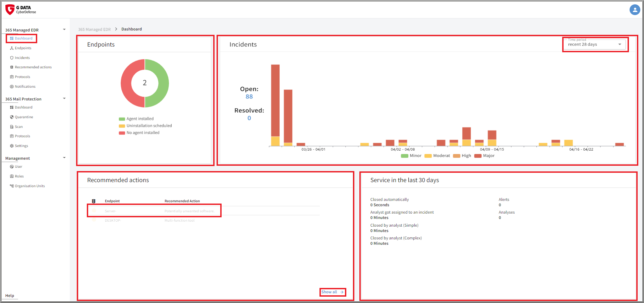This screenshot has width=644, height=303.
Task: Click the arrow icon beside Show all
Action: [x=342, y=292]
